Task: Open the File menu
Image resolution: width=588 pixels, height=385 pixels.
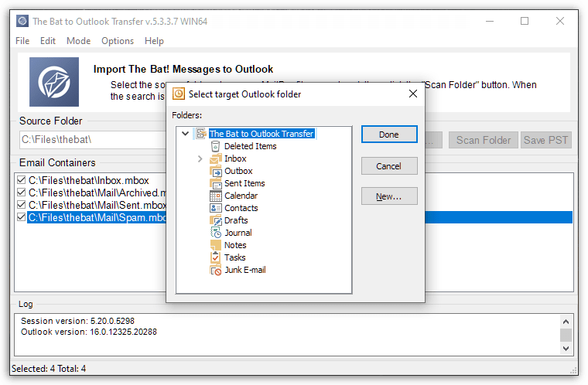Action: pyautogui.click(x=22, y=41)
